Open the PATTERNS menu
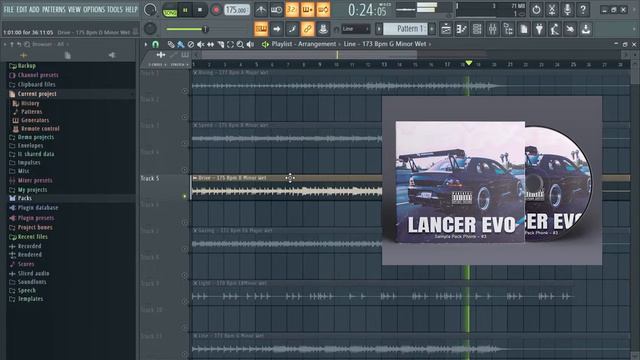This screenshot has width=640, height=360. [54, 9]
